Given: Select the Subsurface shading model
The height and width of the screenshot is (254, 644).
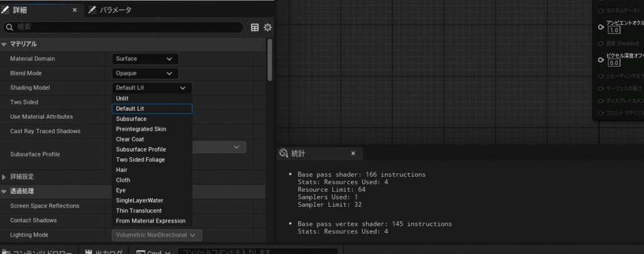Looking at the screenshot, I should [x=152, y=119].
